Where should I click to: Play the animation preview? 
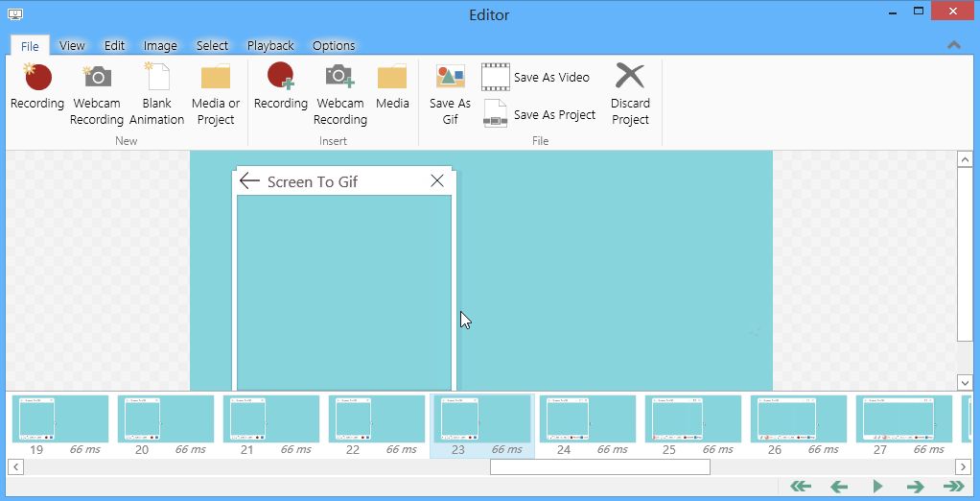point(877,487)
